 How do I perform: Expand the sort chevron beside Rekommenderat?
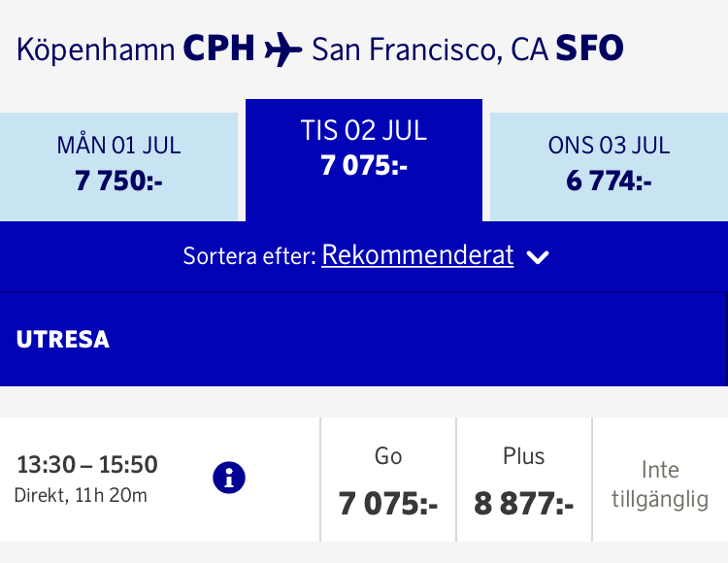pyautogui.click(x=538, y=257)
